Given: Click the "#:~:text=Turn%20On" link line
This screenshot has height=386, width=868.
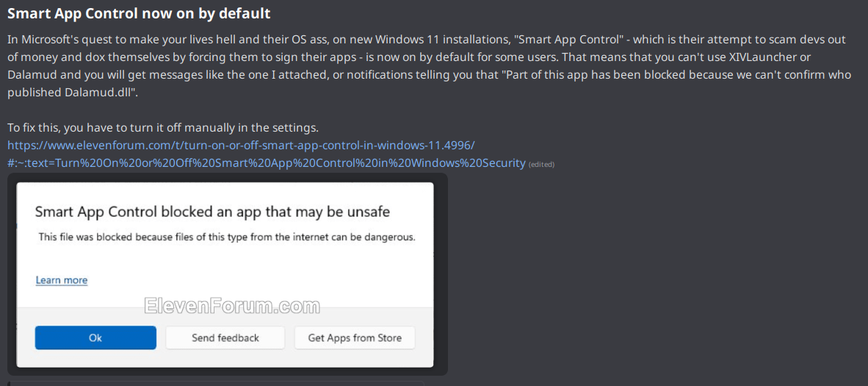Looking at the screenshot, I should (x=267, y=162).
